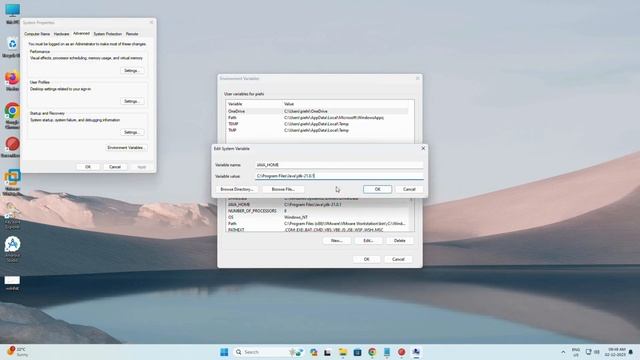Click OK in the Environment Variables window
Viewport: 640px width, 360px height.
(x=367, y=260)
